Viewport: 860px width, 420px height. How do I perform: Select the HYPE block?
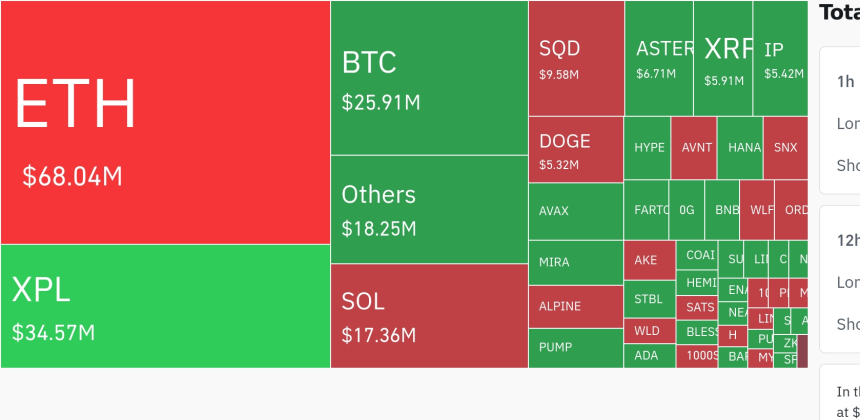pyautogui.click(x=648, y=148)
